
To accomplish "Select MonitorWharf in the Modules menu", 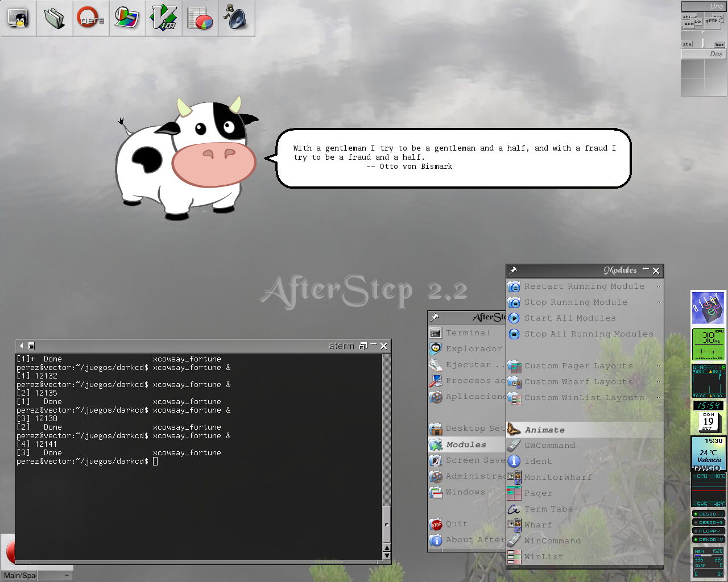I will pyautogui.click(x=585, y=477).
